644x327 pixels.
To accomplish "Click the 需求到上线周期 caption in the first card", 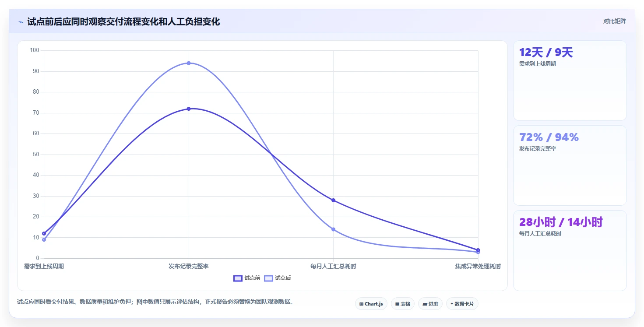I will point(538,64).
